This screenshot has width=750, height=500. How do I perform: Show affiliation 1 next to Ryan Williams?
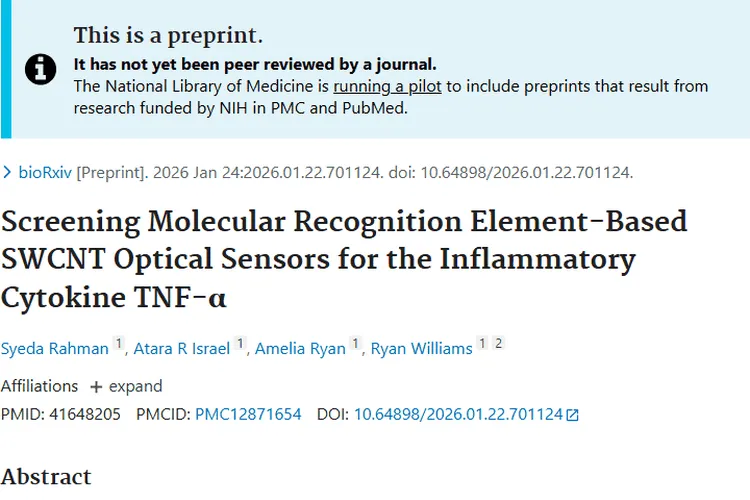(482, 344)
